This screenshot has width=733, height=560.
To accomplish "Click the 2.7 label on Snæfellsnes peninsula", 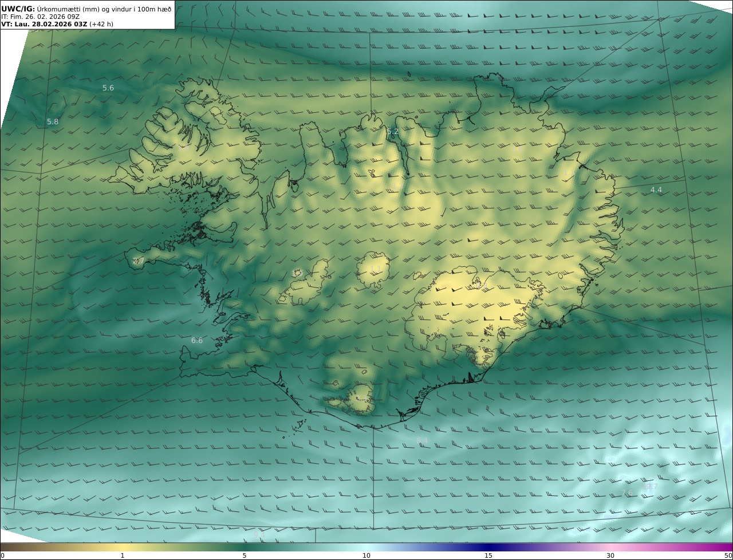I will 139,261.
